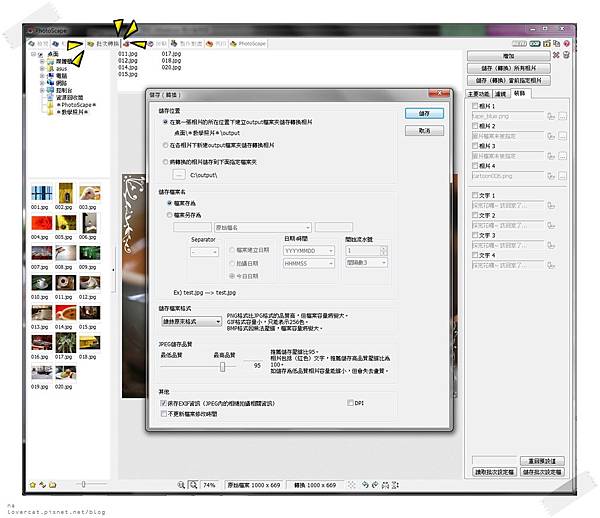This screenshot has height=518, width=600.
Task: Click the '...' browse icon for 相片 1
Action: [562, 116]
